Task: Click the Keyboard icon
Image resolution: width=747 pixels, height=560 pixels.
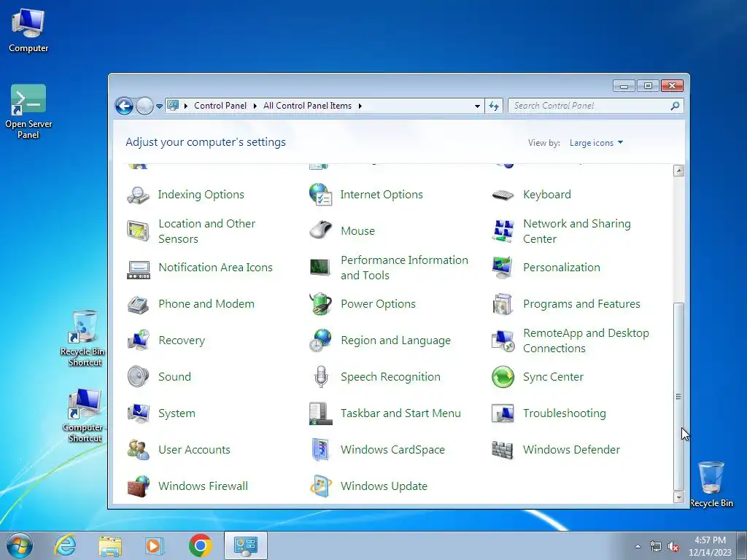Action: coord(503,195)
